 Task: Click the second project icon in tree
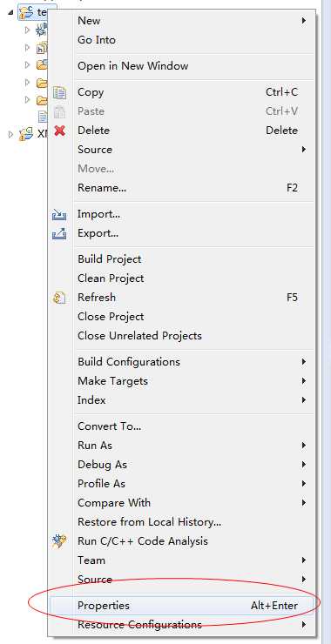point(26,134)
